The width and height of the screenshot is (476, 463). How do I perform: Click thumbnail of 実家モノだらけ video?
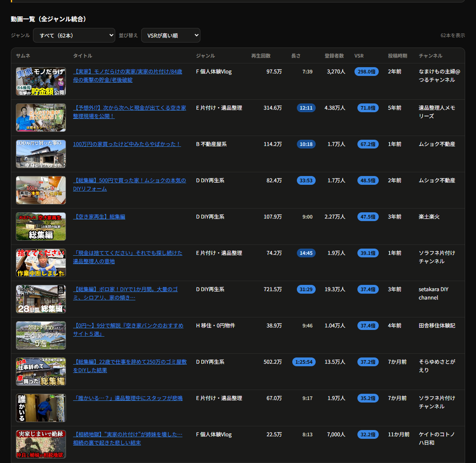point(41,81)
